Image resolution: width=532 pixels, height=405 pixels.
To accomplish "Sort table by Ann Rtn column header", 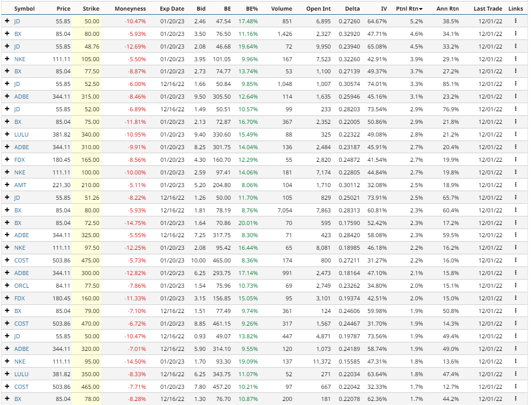I will tap(447, 9).
